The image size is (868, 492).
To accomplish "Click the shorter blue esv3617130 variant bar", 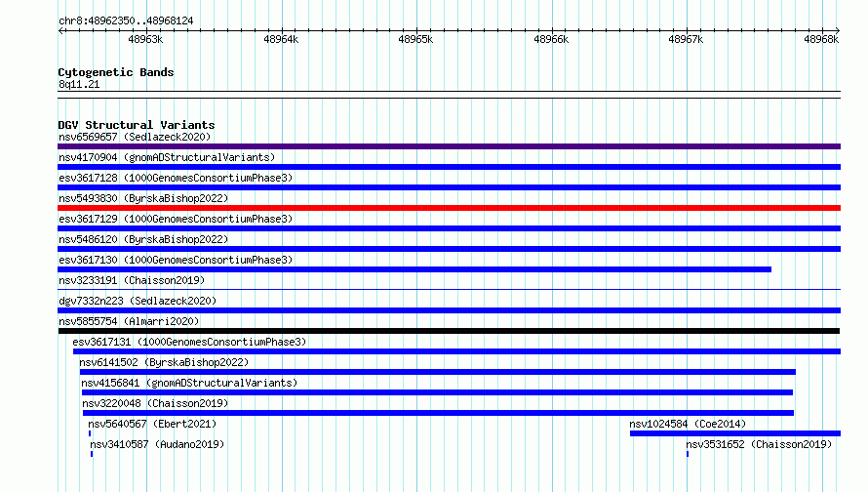I will coord(414,269).
